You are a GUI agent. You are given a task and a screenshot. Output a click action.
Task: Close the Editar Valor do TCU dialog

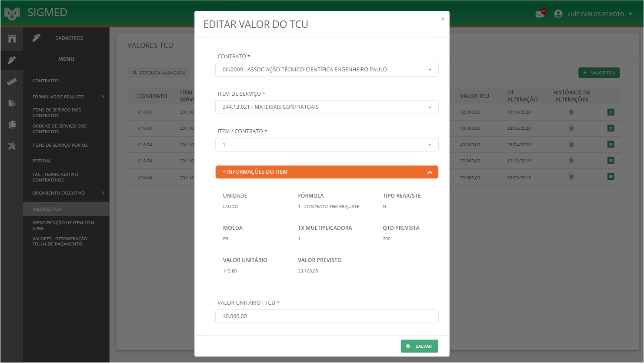click(443, 19)
